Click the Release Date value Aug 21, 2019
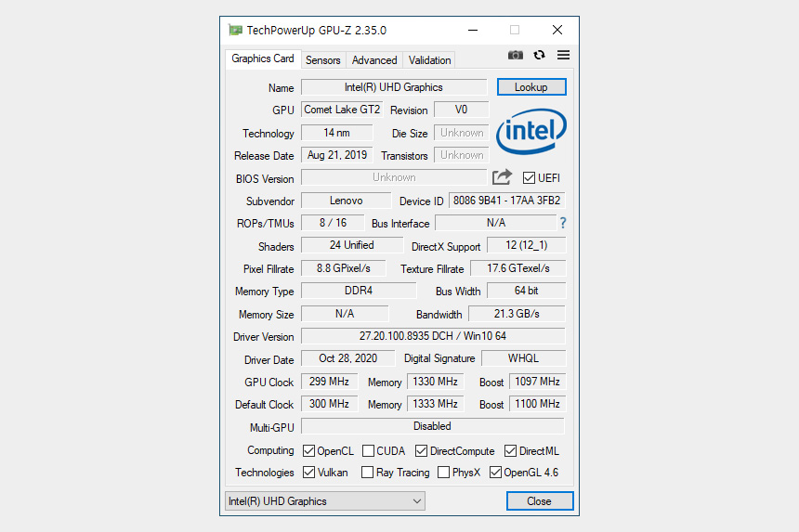799x532 pixels. click(x=337, y=155)
